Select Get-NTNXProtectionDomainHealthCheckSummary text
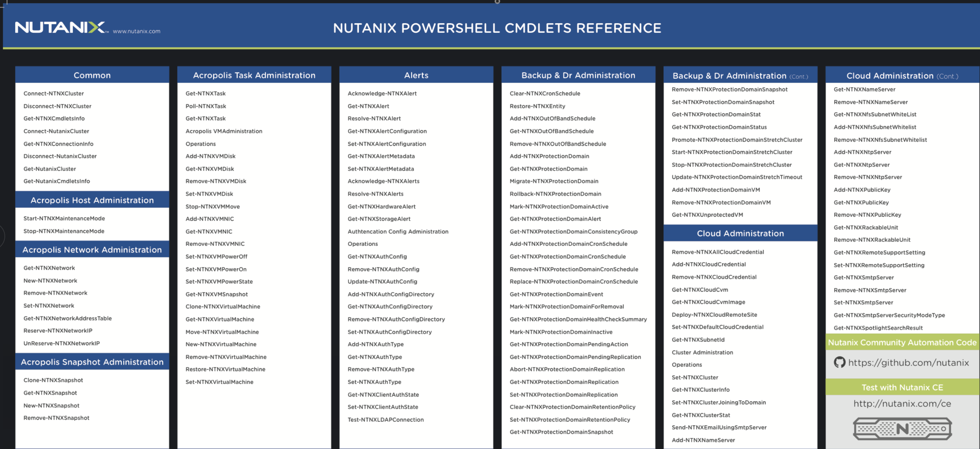Screen dimensions: 980x449 (578, 319)
